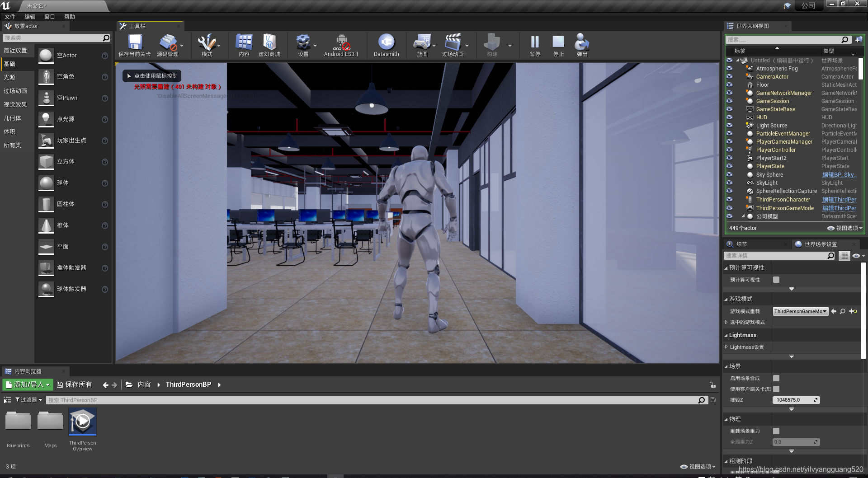
Task: Open the Settings (设置) toolbar icon
Action: 303,42
